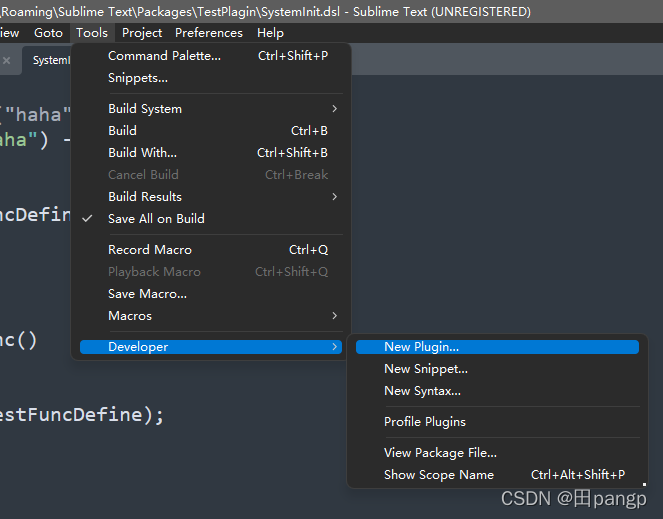Open the Help menu

(270, 33)
